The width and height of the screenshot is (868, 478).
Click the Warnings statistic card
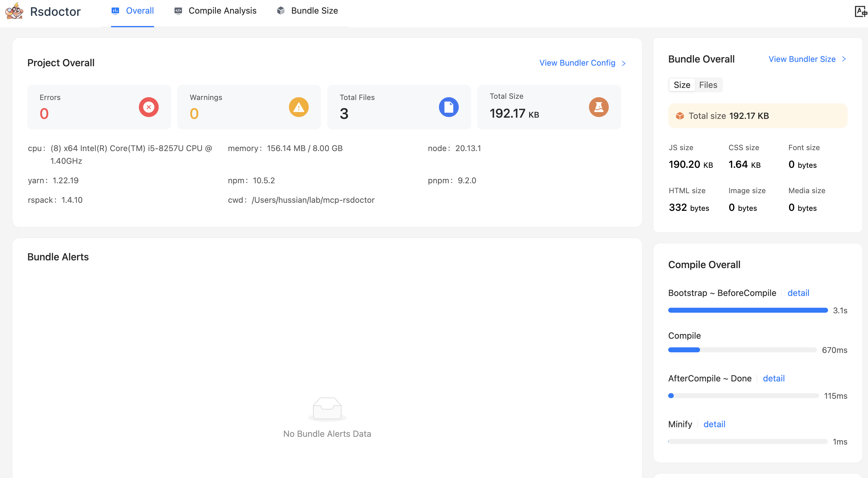point(249,107)
